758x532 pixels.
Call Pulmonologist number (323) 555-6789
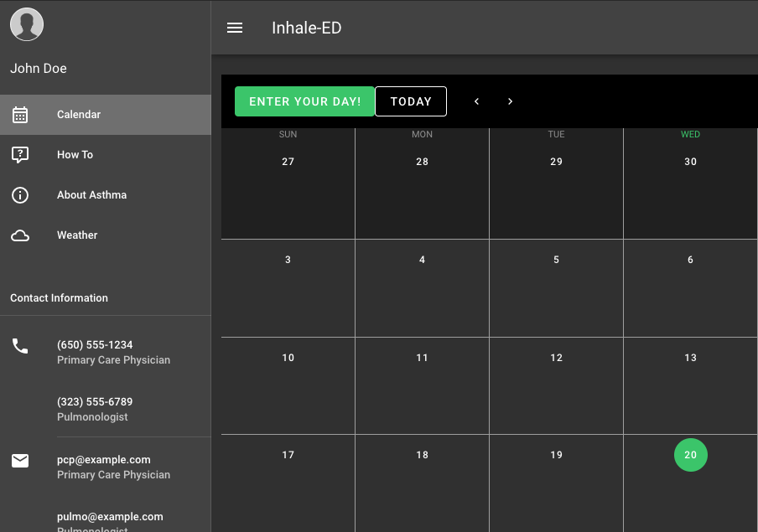tap(95, 402)
